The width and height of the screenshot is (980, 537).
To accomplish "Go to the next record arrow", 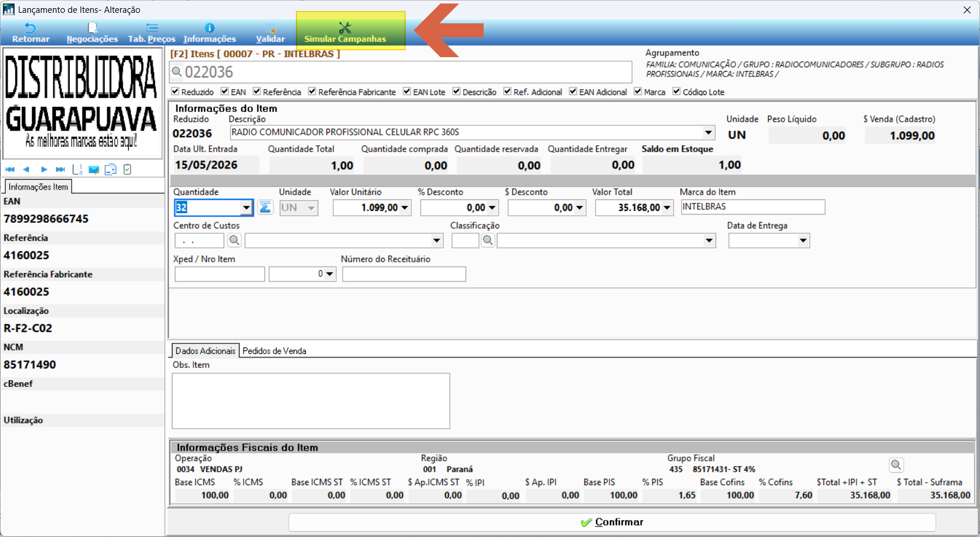I will click(44, 169).
